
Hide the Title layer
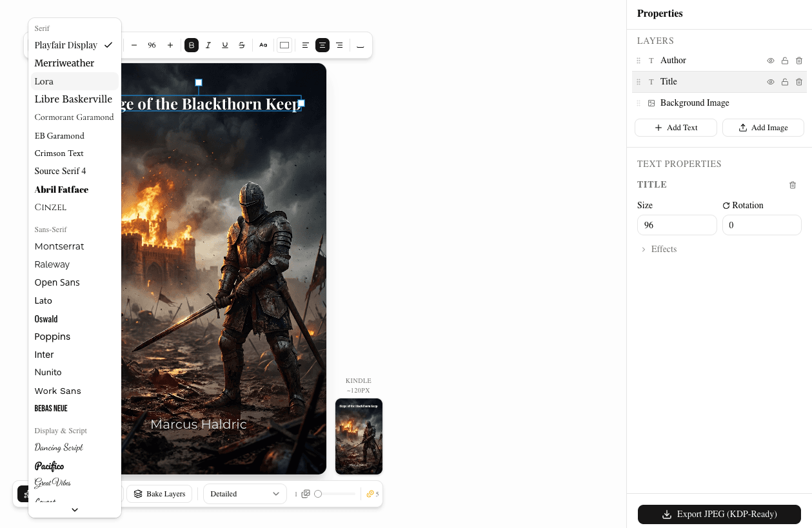(770, 81)
